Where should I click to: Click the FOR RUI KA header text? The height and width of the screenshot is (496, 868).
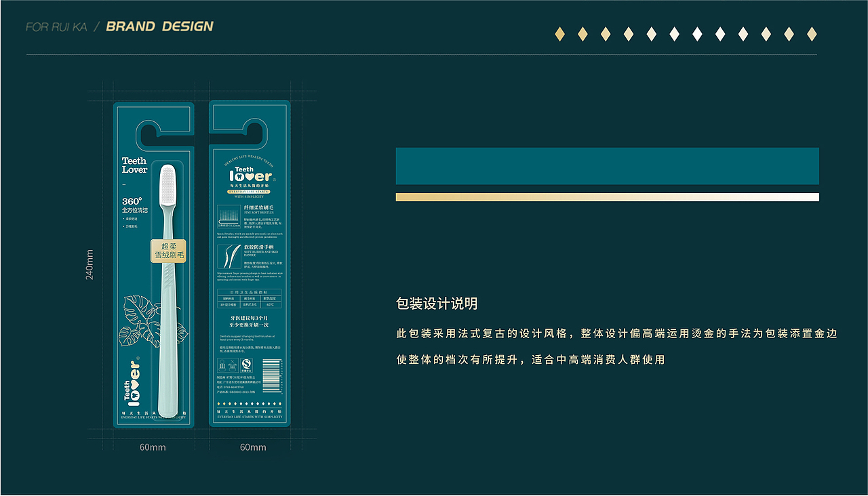tap(56, 27)
